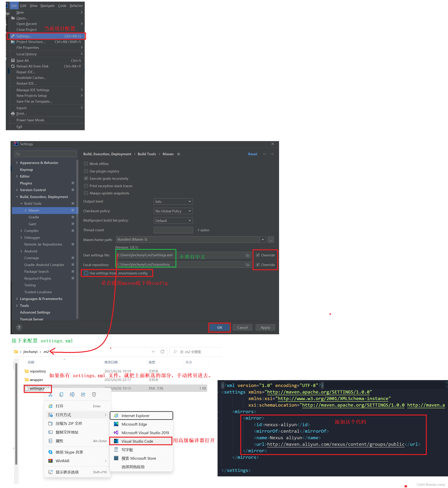
Task: Click the delete trash icon in context menu
Action: click(94, 395)
